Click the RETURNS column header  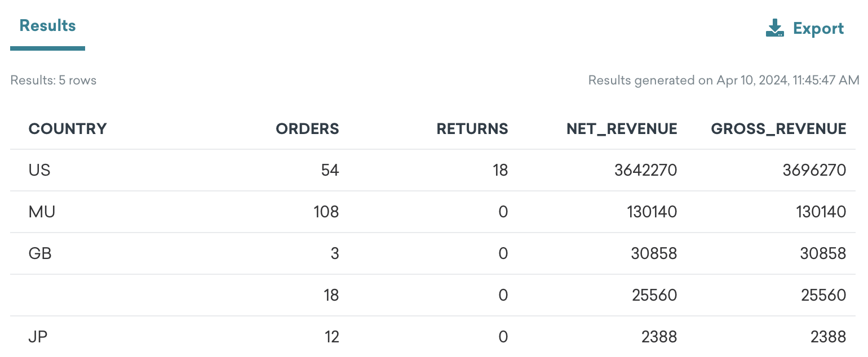click(472, 129)
